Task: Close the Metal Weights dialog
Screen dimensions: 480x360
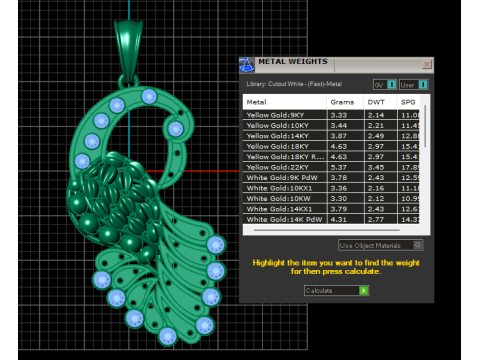Action: tap(426, 64)
